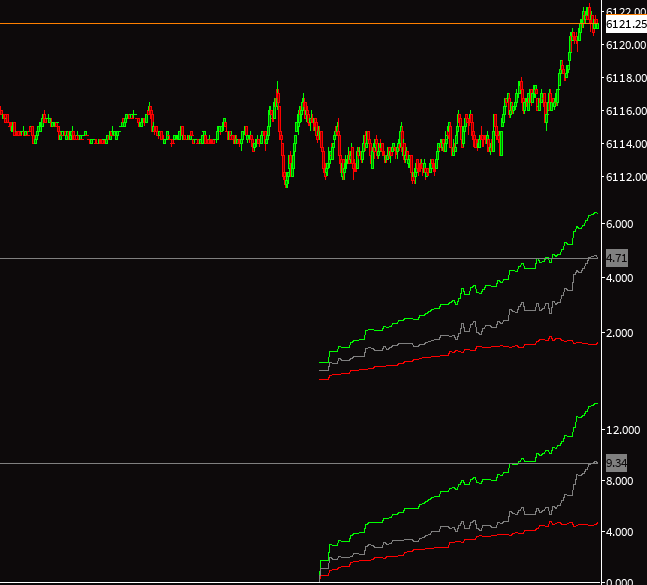
Task: Click the 6114.00 price axis label
Action: (x=626, y=144)
